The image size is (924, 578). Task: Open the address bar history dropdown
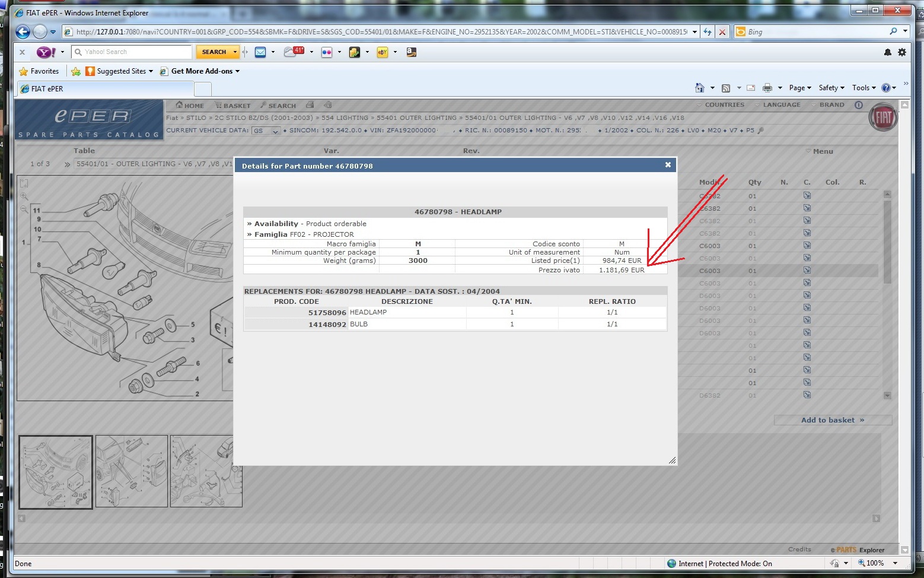coord(694,32)
